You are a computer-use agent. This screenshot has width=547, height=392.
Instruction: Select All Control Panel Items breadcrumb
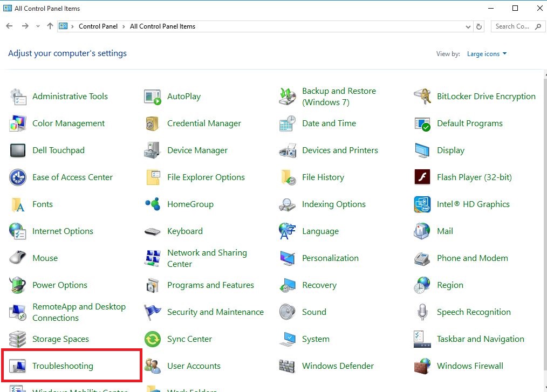[162, 26]
